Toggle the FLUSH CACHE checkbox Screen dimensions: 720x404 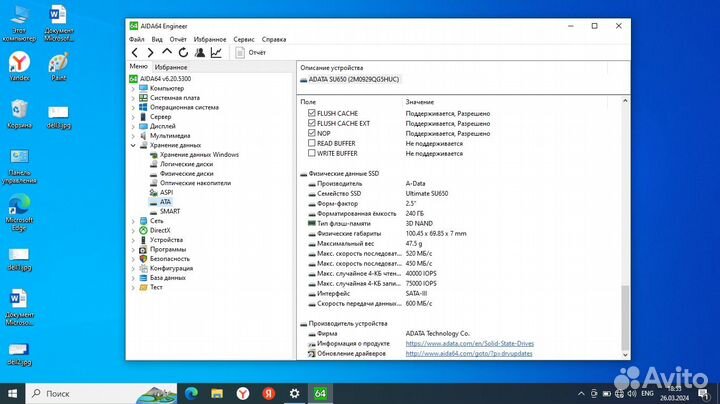pos(312,113)
